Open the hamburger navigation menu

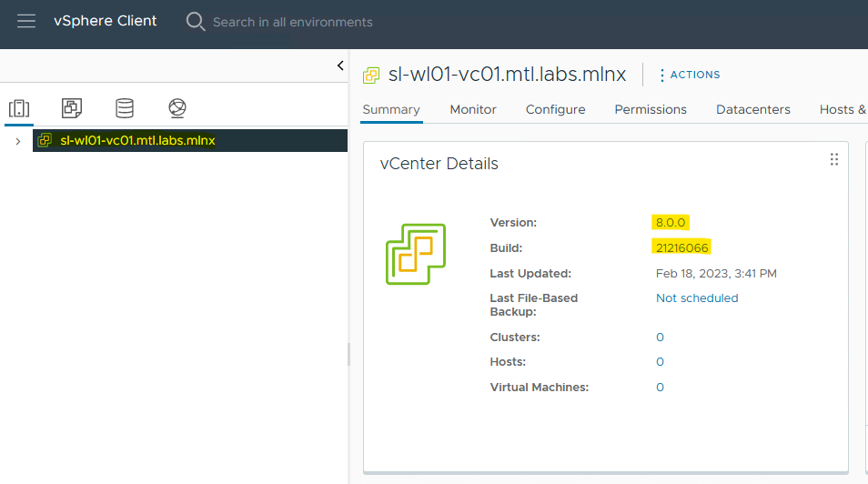point(26,22)
